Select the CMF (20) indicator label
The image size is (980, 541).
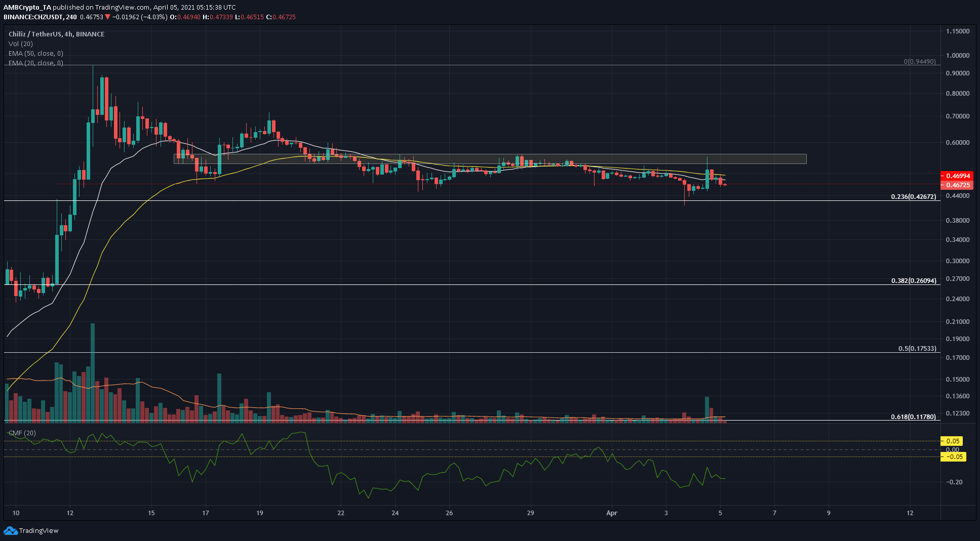pos(22,433)
